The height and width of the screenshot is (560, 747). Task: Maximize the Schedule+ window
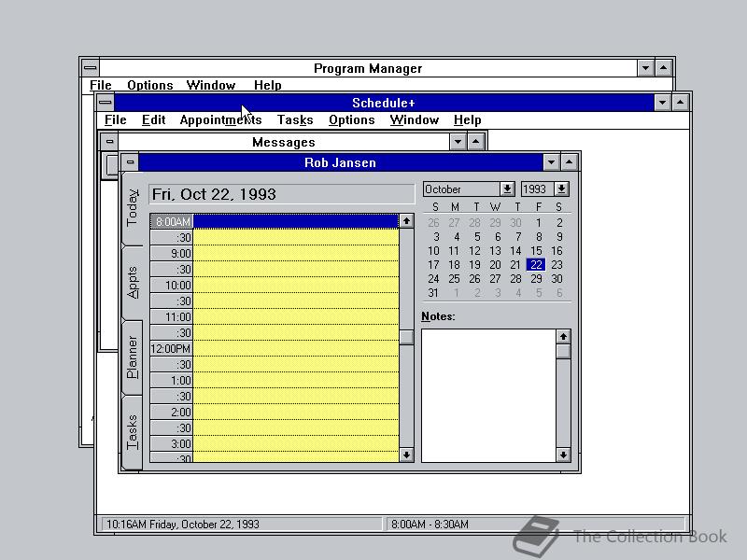point(681,103)
